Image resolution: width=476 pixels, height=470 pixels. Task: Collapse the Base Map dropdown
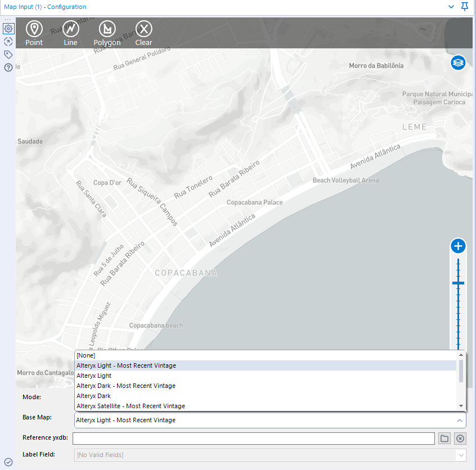click(x=460, y=420)
